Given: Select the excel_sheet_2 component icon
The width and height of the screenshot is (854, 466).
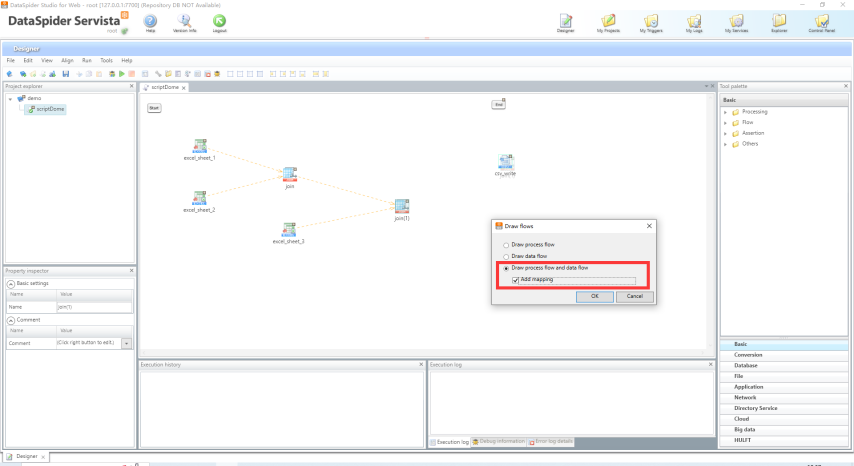Looking at the screenshot, I should click(200, 198).
